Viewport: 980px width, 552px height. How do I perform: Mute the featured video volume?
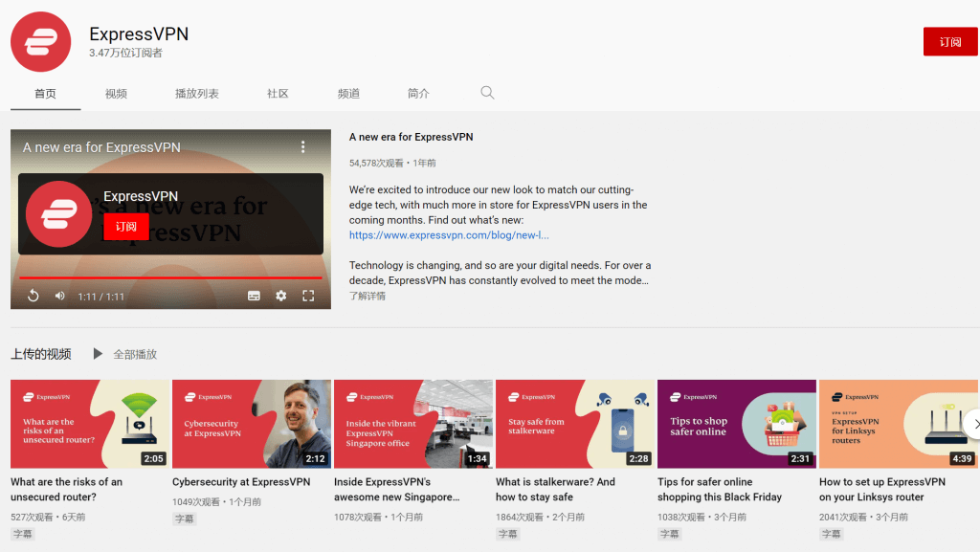(60, 296)
